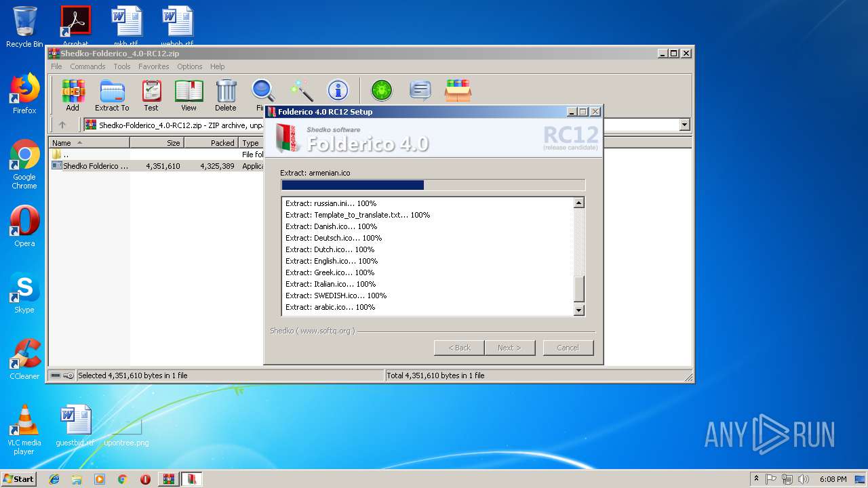Image resolution: width=868 pixels, height=488 pixels.
Task: Click the SFX books icon in toolbar
Action: point(458,90)
